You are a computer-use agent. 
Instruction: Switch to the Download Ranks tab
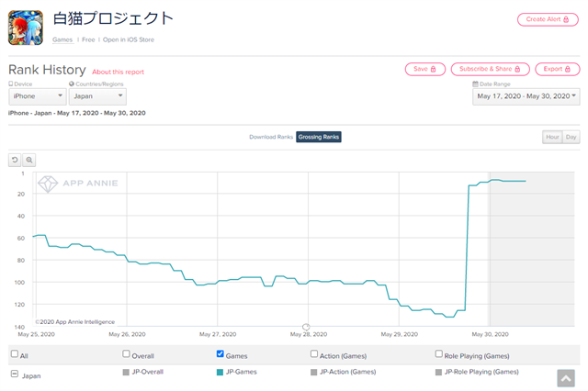(271, 137)
